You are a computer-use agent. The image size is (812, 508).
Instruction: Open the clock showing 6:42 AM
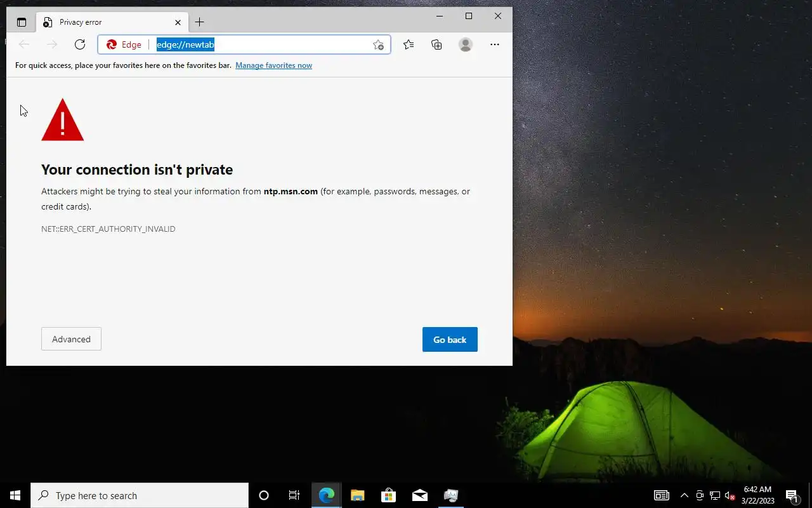(758, 495)
